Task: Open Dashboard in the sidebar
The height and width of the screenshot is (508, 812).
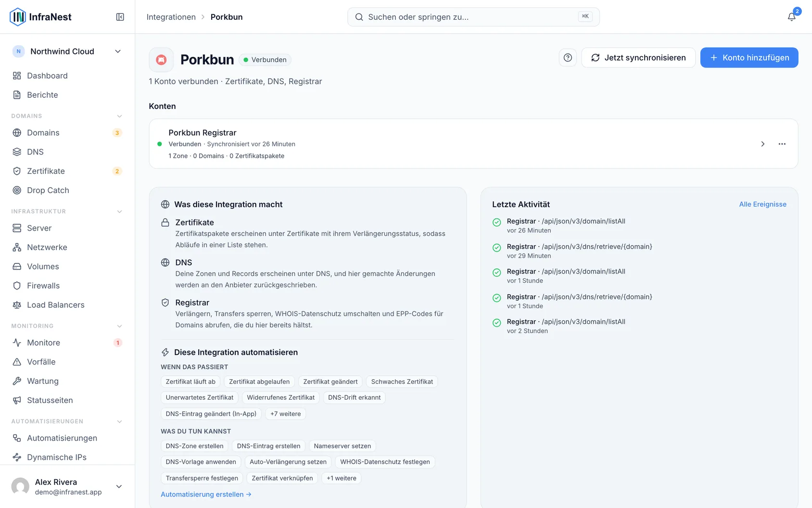Action: (x=67, y=76)
